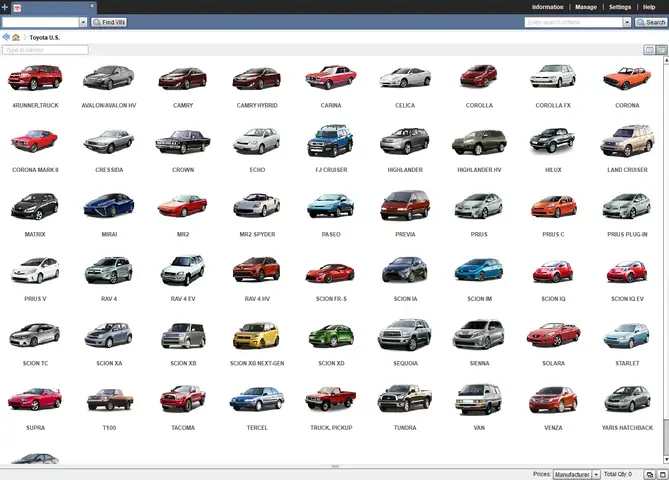Select the AVALON/AVALON HV car image
Image resolution: width=669 pixels, height=480 pixels.
pos(109,77)
